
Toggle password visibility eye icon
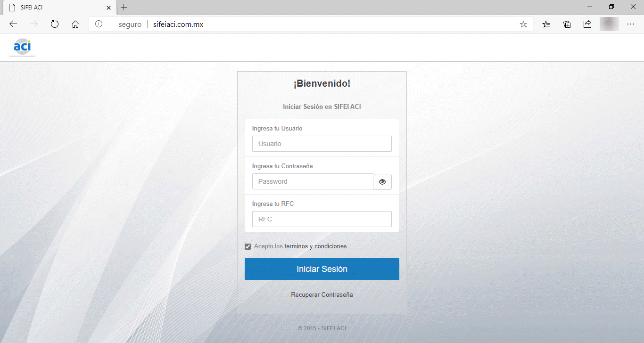coord(382,182)
